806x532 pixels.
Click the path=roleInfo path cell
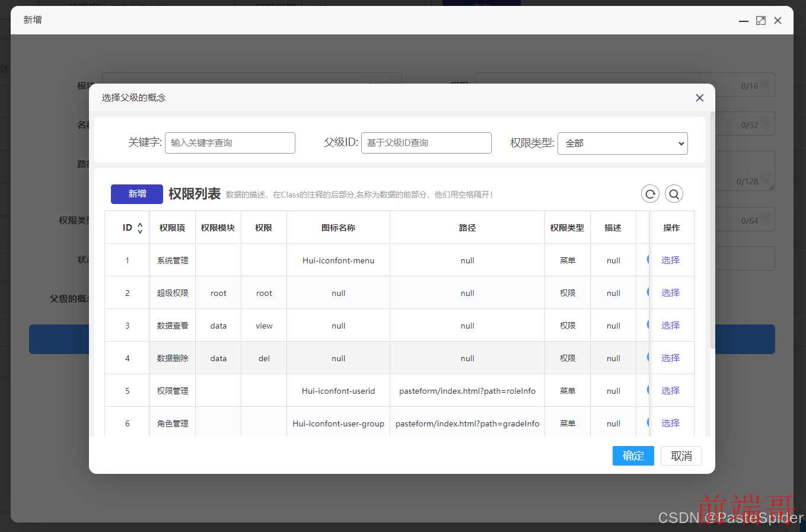(x=467, y=391)
